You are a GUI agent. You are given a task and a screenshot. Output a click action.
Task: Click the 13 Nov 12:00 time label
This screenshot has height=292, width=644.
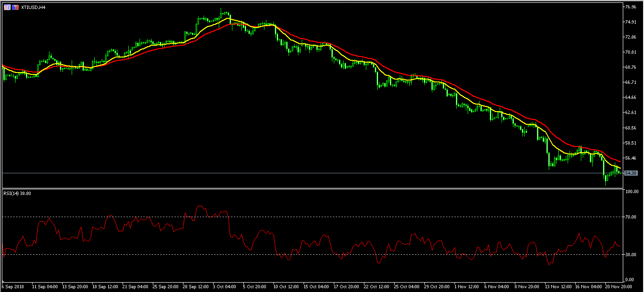click(x=557, y=286)
